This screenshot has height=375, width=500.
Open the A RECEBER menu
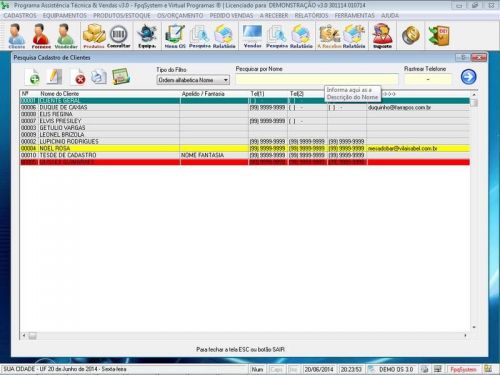[274, 16]
